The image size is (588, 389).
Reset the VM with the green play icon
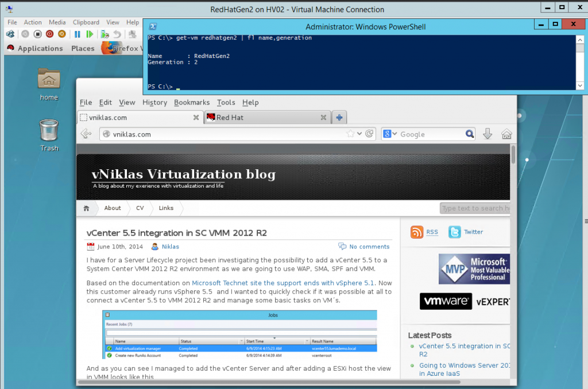pos(90,34)
